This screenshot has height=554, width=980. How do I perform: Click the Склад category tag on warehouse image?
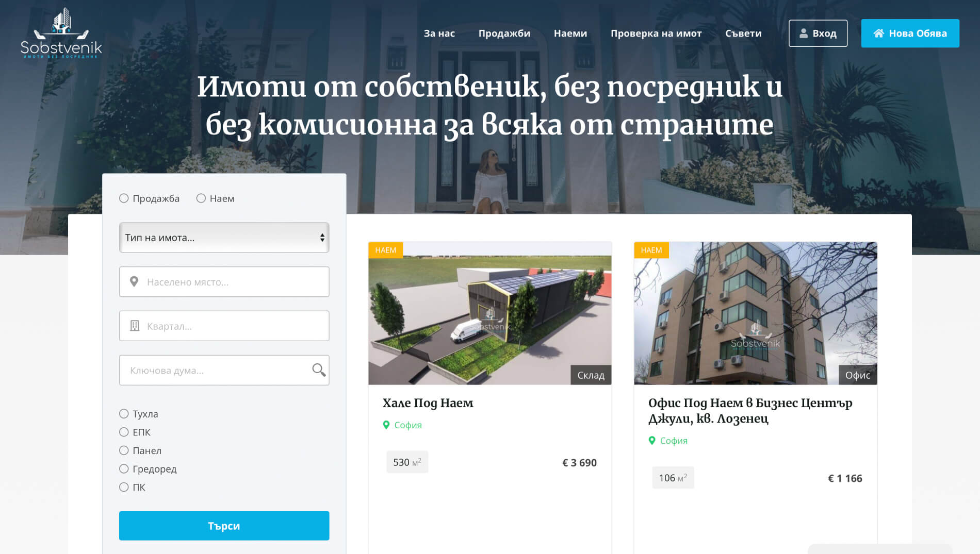tap(591, 375)
